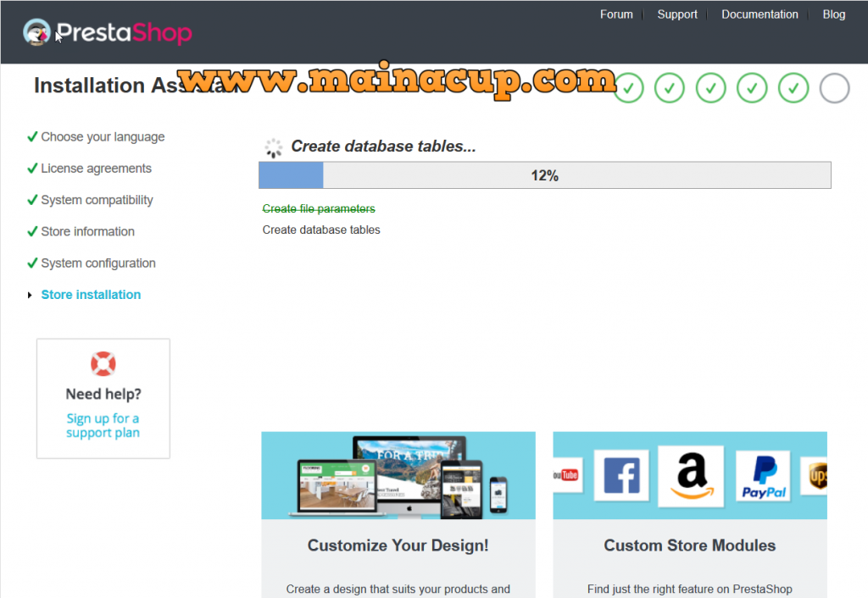
Task: Open the Forum link
Action: [x=616, y=14]
